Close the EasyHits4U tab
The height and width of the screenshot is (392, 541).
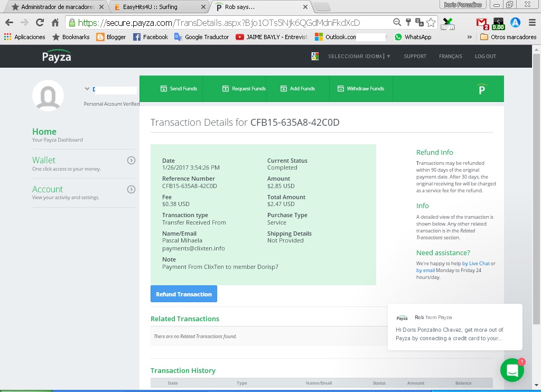203,7
